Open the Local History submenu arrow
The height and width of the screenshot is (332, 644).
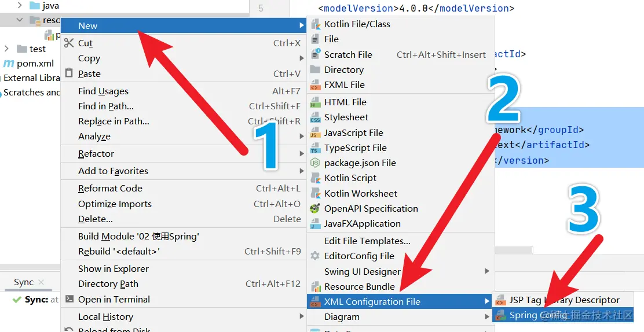[302, 316]
